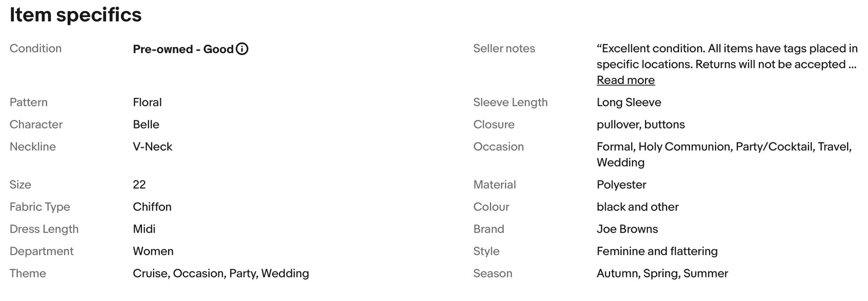Select the Chiffon fabric type value

[152, 207]
